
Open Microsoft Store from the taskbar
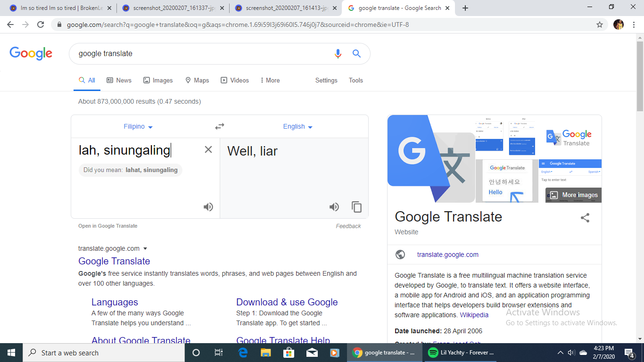pyautogui.click(x=289, y=353)
